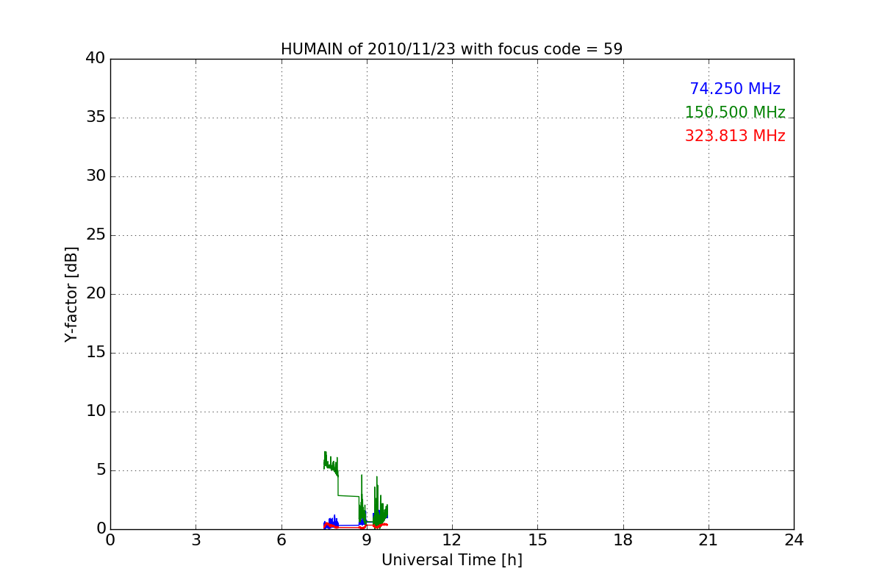Viewport: 882px width, 588px height.
Task: Click the y-axis tick label '25'
Action: (96, 235)
